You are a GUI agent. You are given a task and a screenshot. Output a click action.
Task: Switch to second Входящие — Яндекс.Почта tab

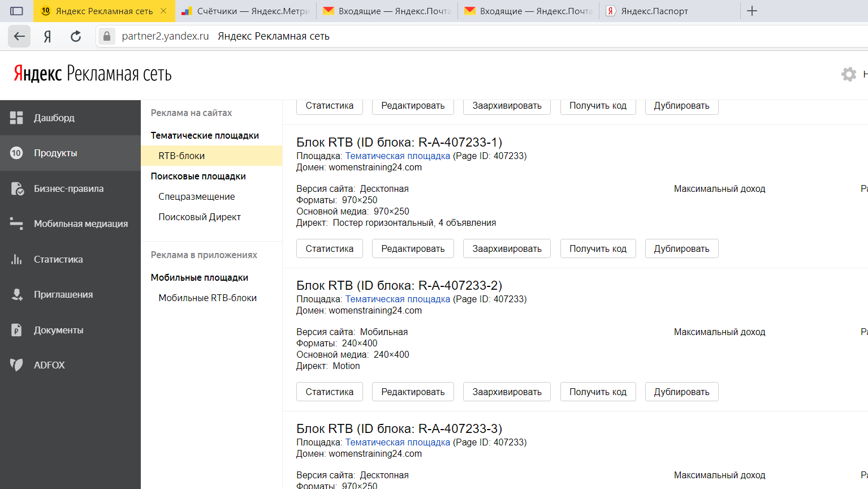tap(528, 11)
